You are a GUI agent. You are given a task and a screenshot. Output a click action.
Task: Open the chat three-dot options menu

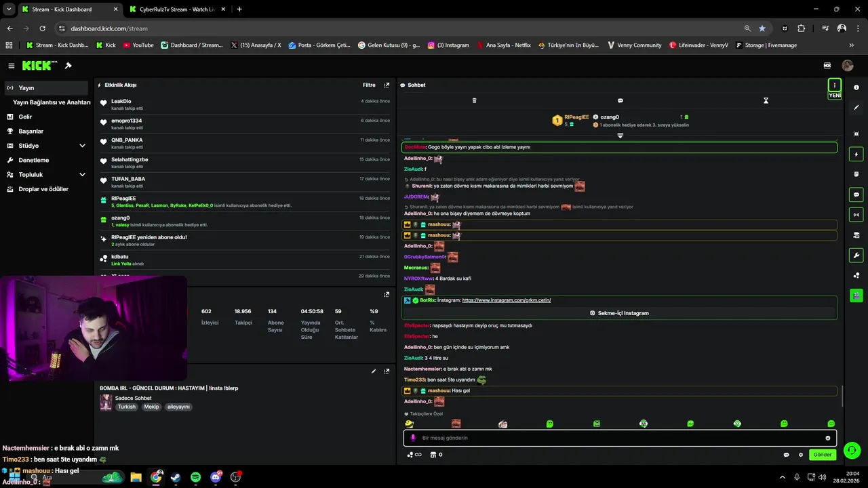tap(835, 85)
